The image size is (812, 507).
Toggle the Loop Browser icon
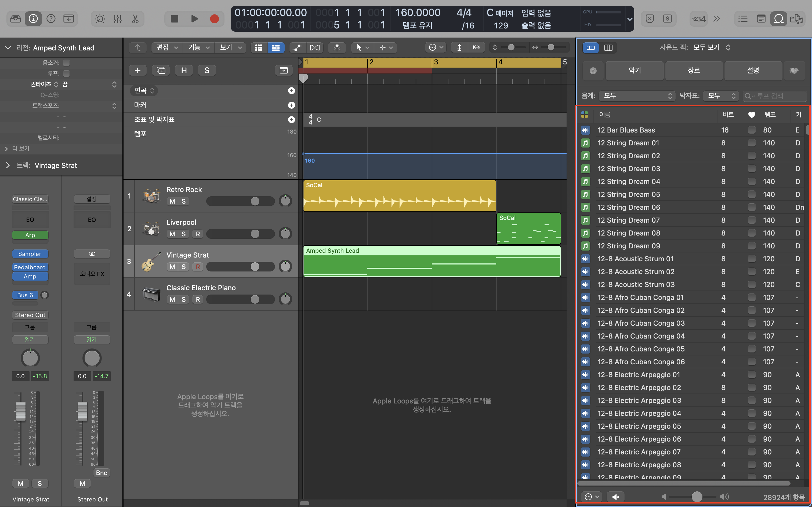[778, 19]
